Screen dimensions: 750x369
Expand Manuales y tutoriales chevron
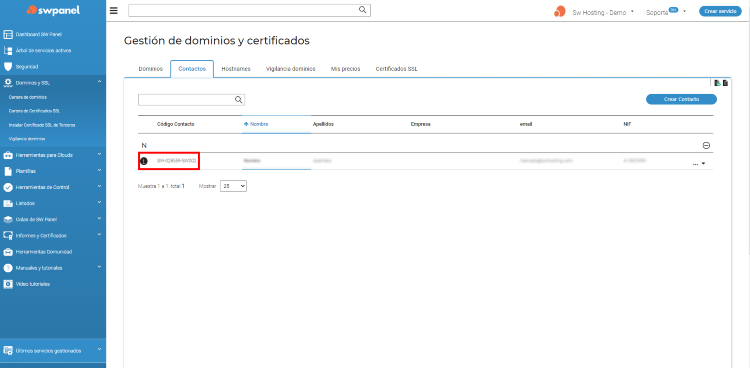tap(99, 267)
